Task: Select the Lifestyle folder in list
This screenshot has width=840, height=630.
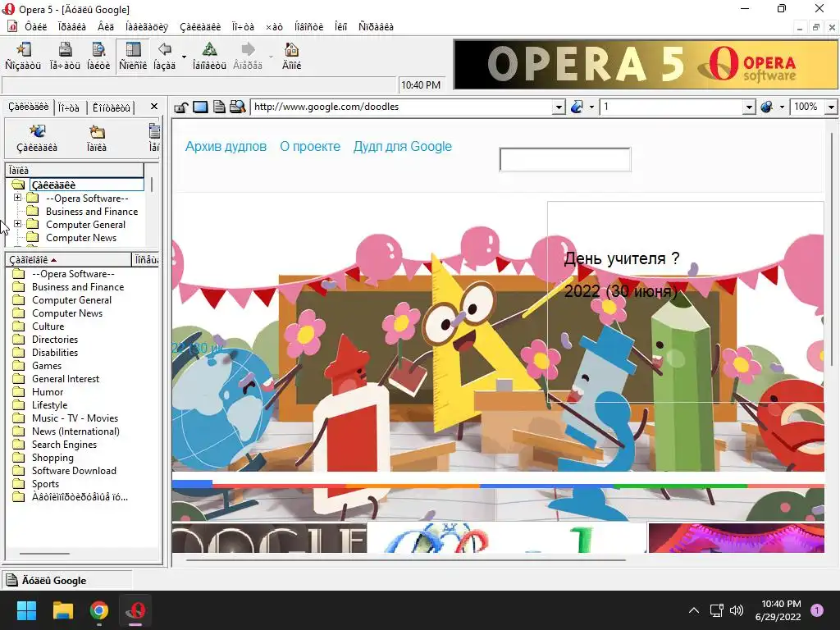Action: (x=49, y=405)
